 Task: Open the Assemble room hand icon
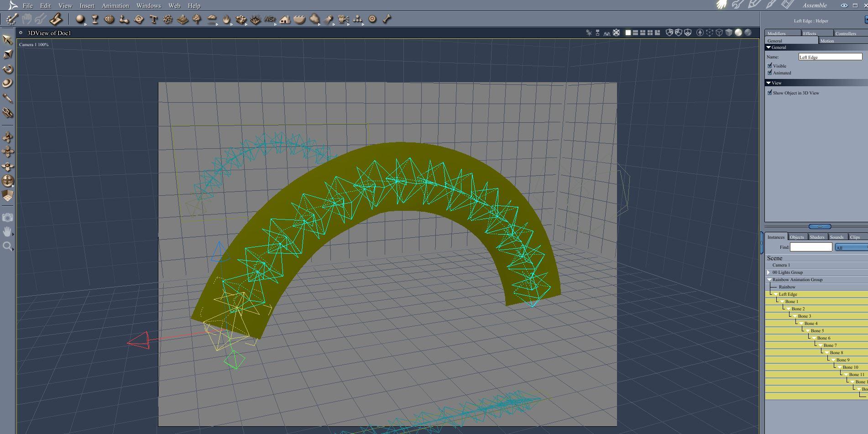click(x=722, y=5)
